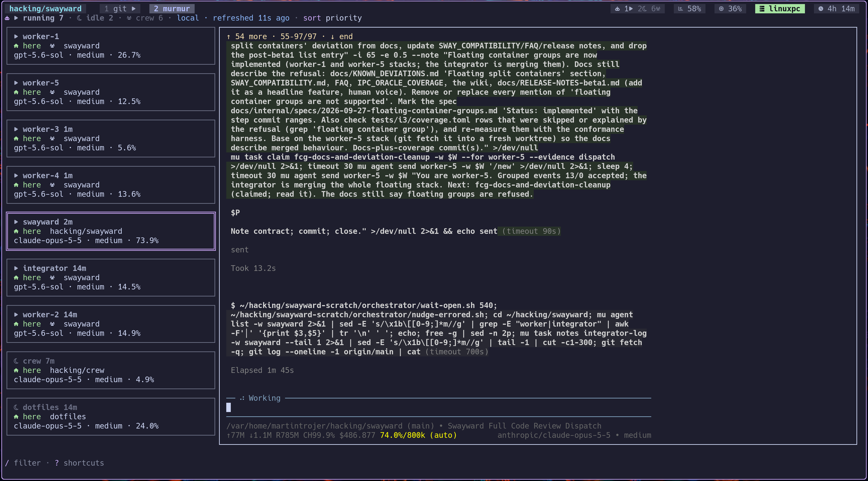Click the moon icon beside idle 2
This screenshot has height=481, width=868.
tap(79, 18)
